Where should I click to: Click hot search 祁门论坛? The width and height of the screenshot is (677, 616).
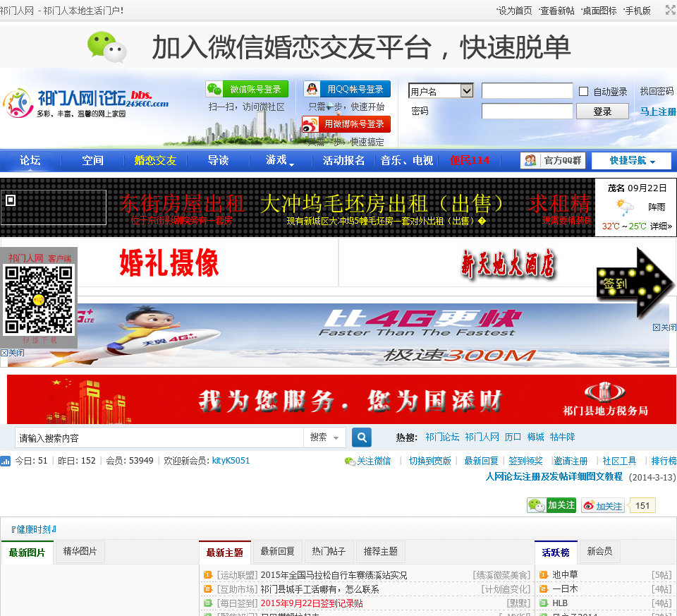tap(442, 437)
